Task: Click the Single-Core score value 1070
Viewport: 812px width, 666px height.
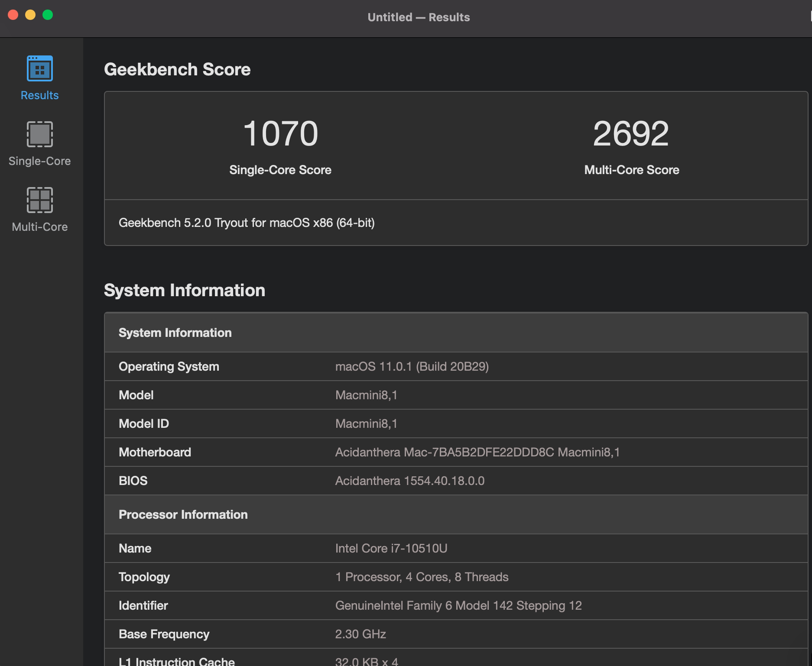Action: point(280,133)
